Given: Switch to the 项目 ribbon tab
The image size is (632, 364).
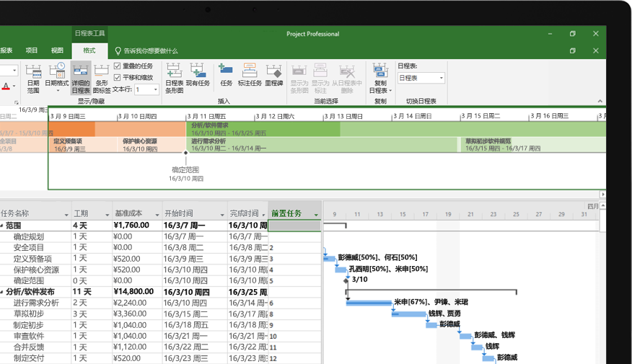Looking at the screenshot, I should pos(32,50).
